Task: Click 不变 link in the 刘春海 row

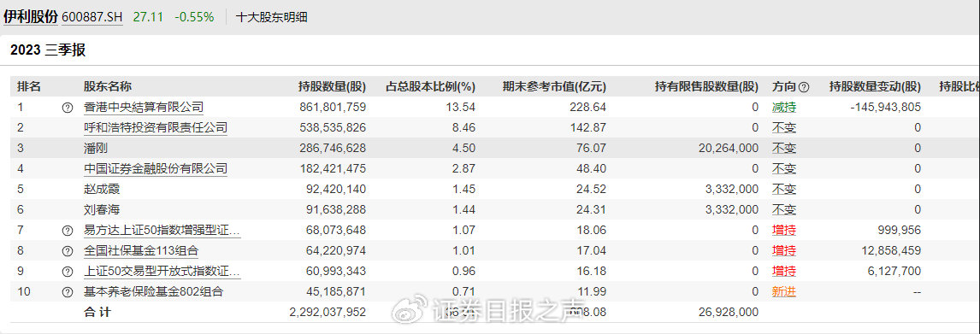Action: point(784,210)
